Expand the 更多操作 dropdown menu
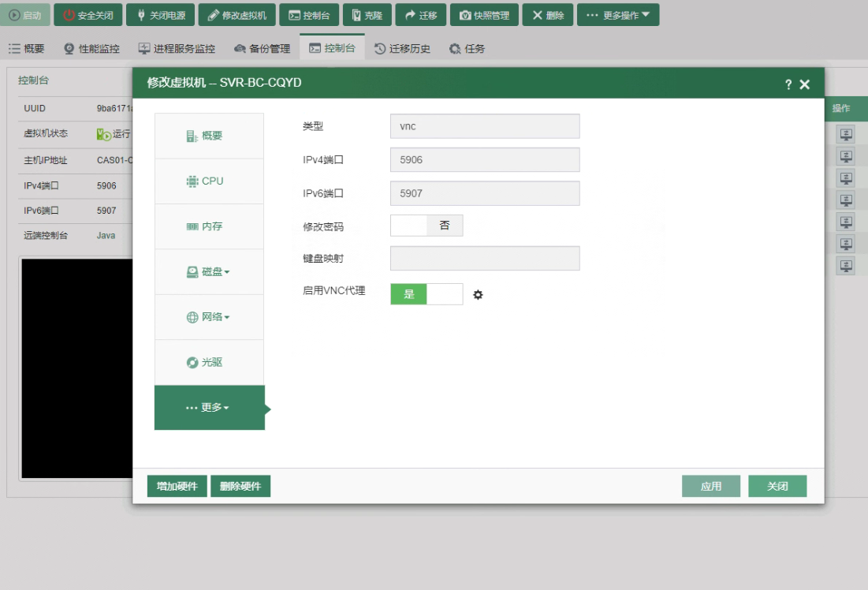Viewport: 868px width, 590px height. [x=618, y=15]
